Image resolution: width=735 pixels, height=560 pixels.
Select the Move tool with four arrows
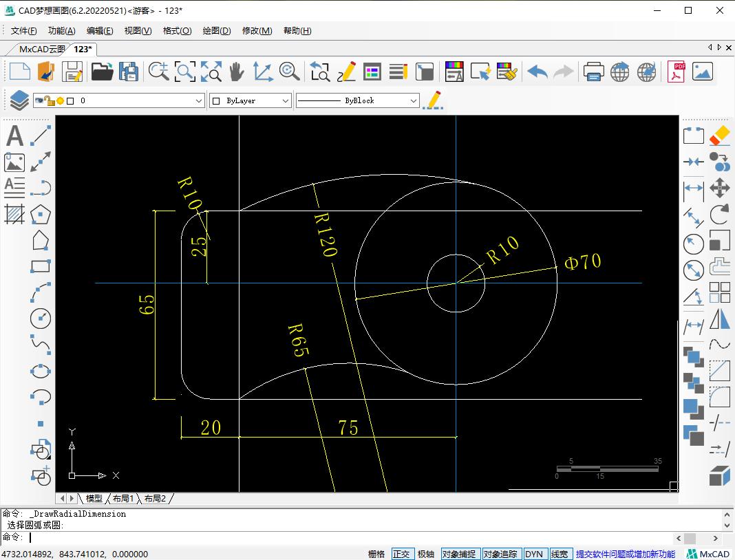coord(719,188)
